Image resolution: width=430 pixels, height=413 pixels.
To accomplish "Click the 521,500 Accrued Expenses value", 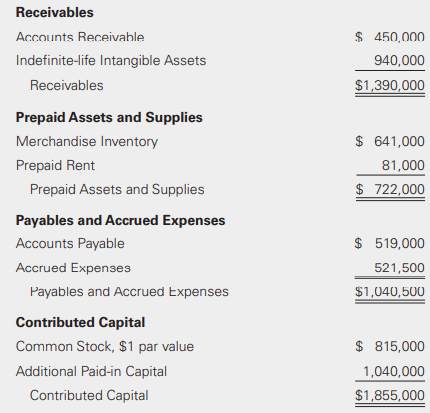I will click(x=399, y=268).
